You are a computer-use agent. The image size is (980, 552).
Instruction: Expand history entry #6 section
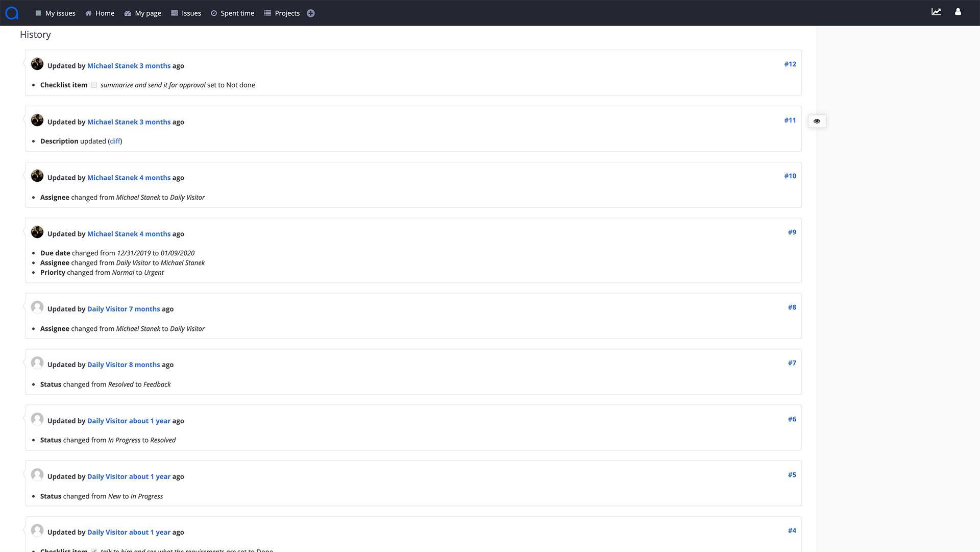point(792,419)
